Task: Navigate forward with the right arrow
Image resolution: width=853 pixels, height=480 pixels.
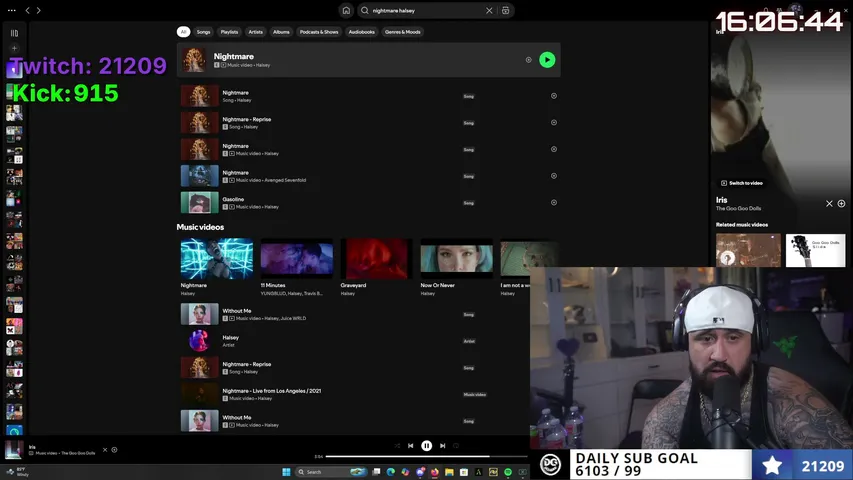Action: click(x=38, y=10)
